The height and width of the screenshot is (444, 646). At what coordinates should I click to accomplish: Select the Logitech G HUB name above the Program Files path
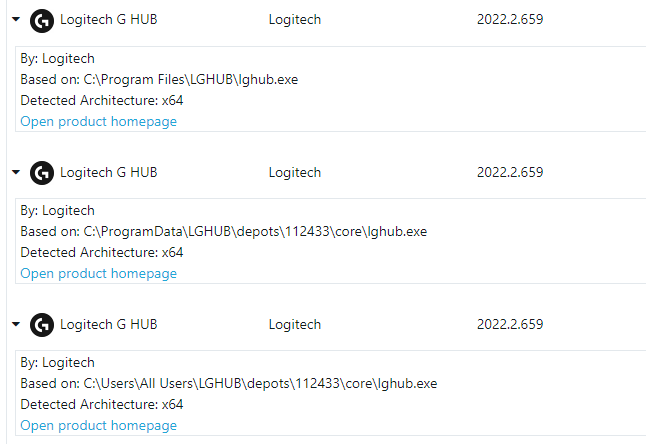point(109,19)
